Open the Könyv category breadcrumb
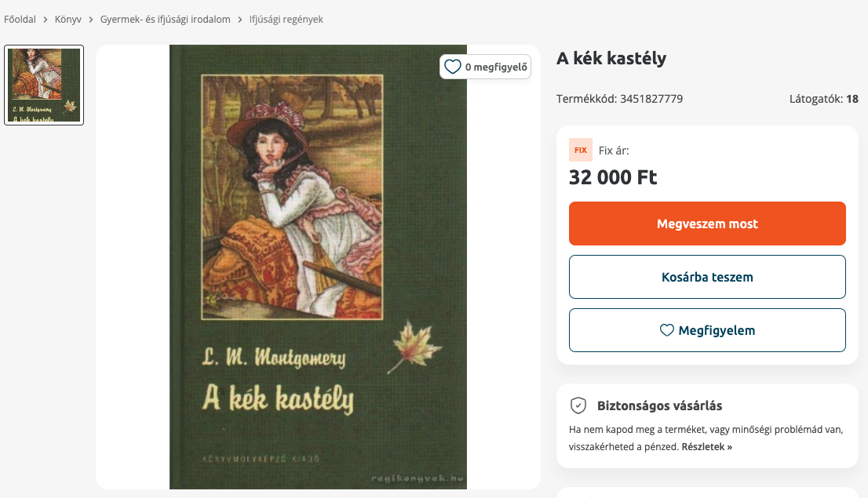Image resolution: width=868 pixels, height=498 pixels. pos(68,19)
